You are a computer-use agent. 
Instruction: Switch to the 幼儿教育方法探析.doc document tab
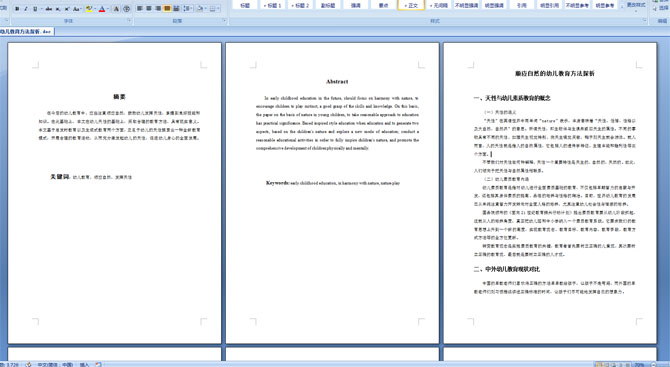(26, 31)
